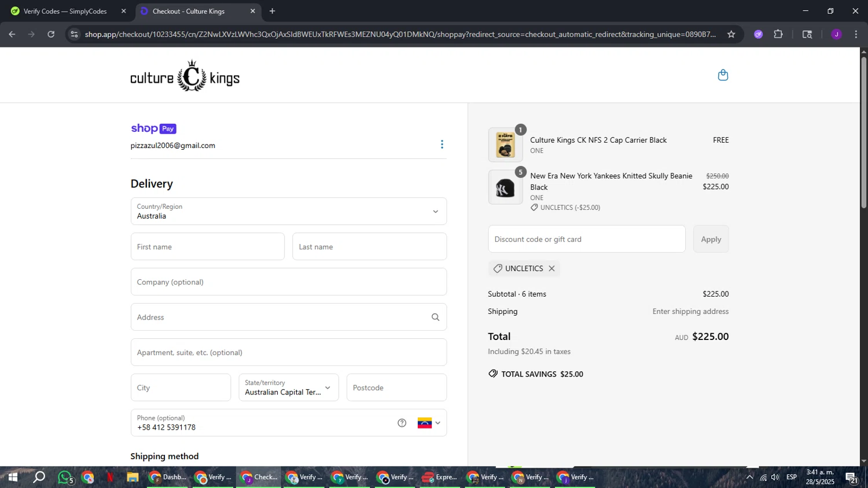Open the Chrome three-dot menu
Image resolution: width=868 pixels, height=488 pixels.
point(856,34)
